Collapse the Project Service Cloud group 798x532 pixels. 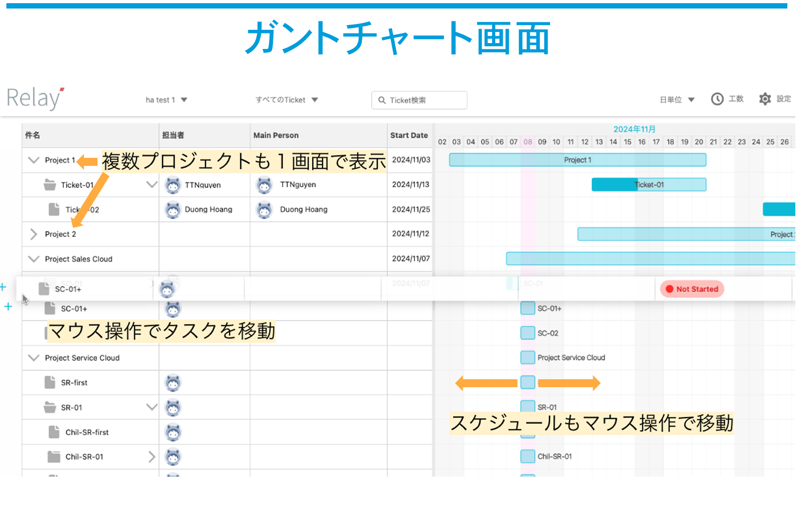[x=34, y=358]
